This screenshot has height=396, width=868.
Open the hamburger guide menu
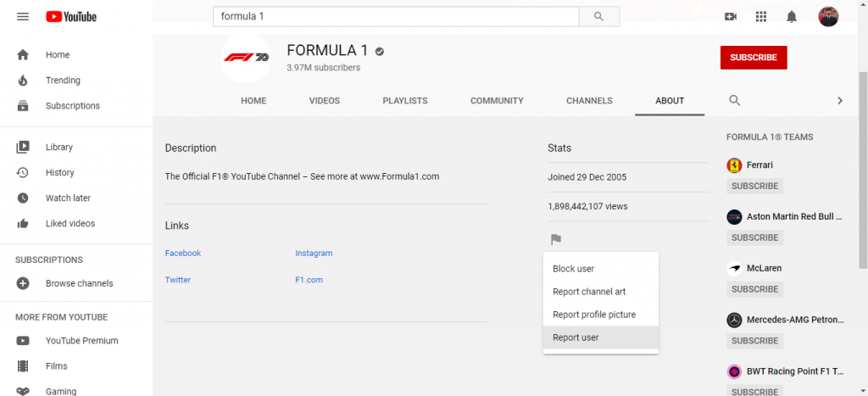click(x=23, y=17)
